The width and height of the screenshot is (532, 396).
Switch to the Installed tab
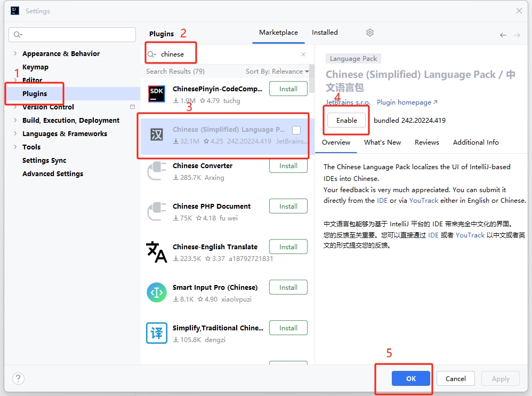coord(325,33)
